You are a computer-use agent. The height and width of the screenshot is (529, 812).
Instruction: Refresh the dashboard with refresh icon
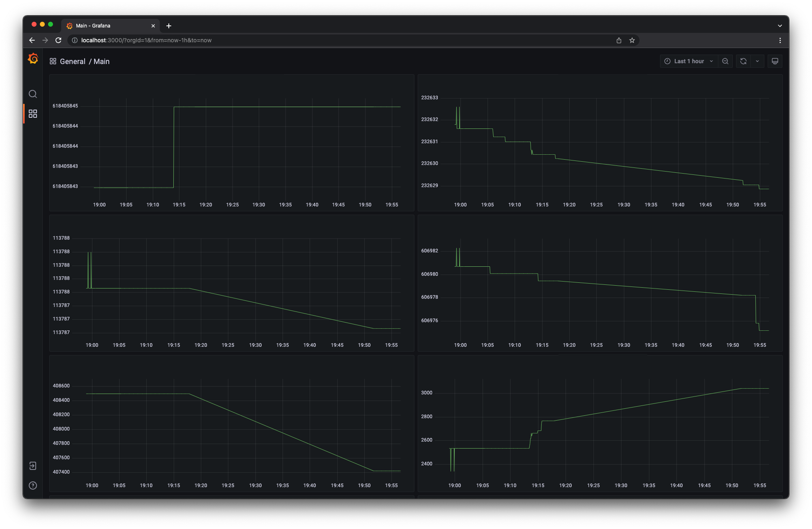(x=743, y=61)
